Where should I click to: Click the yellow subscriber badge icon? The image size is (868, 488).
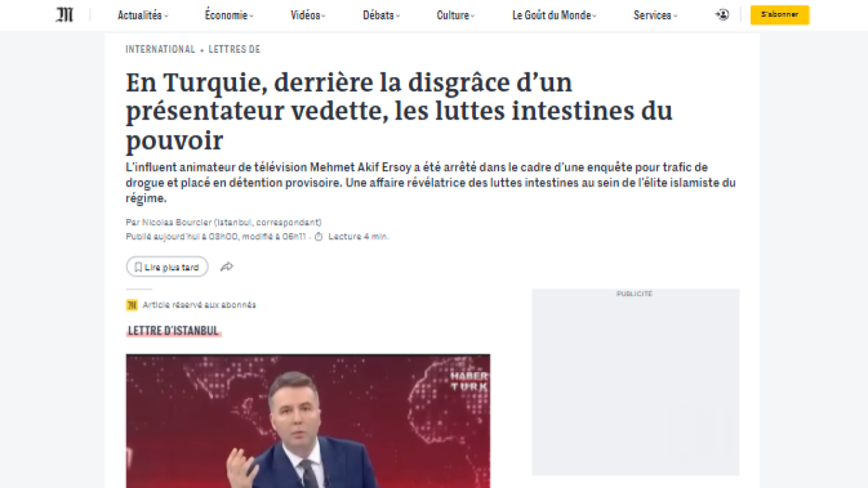132,305
